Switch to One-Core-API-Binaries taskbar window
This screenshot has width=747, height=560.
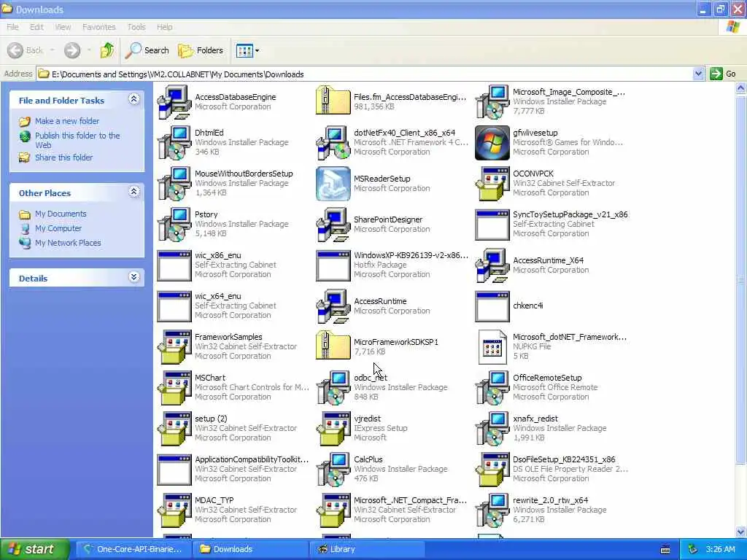click(133, 549)
